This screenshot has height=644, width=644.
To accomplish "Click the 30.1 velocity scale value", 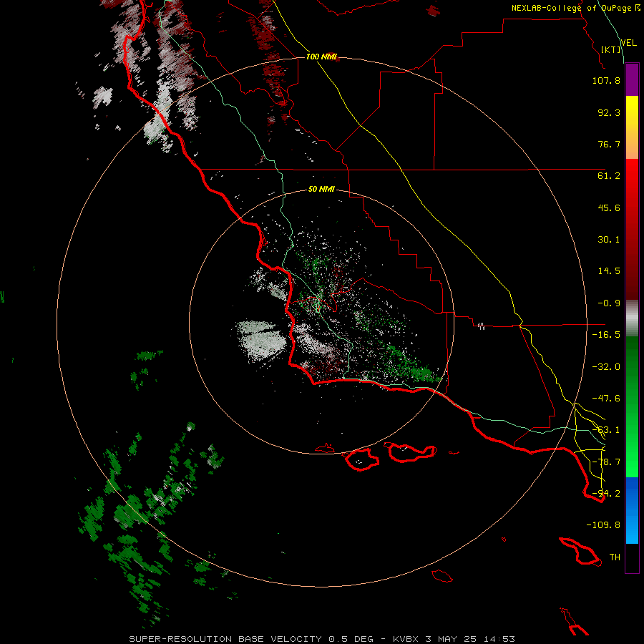I will click(609, 240).
